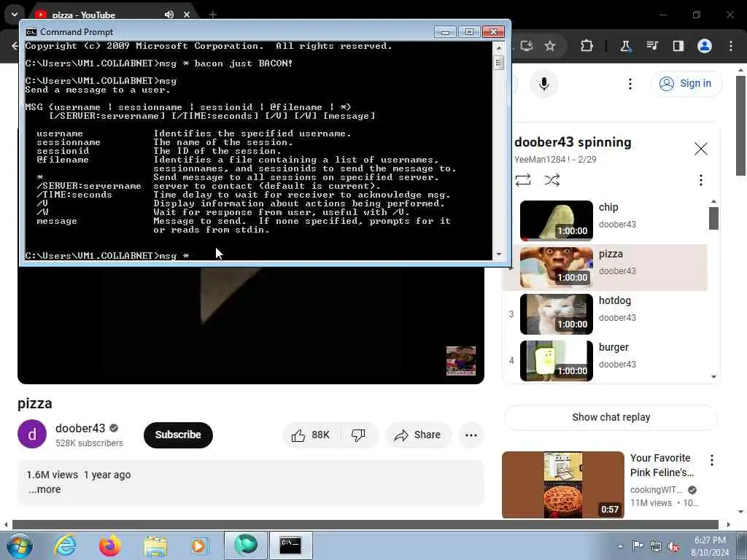Open YouTube settings three-dot menu beside Sign in
This screenshot has width=747, height=560.
(x=630, y=85)
